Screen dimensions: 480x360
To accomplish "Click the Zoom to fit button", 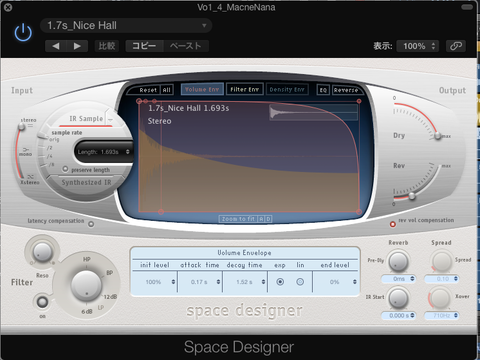I will [x=238, y=219].
